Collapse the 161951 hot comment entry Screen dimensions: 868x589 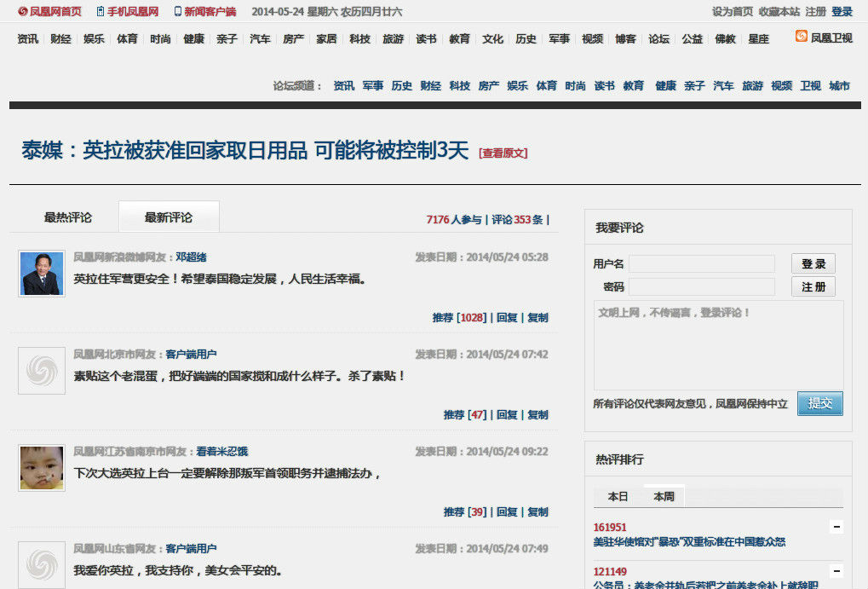(x=838, y=528)
